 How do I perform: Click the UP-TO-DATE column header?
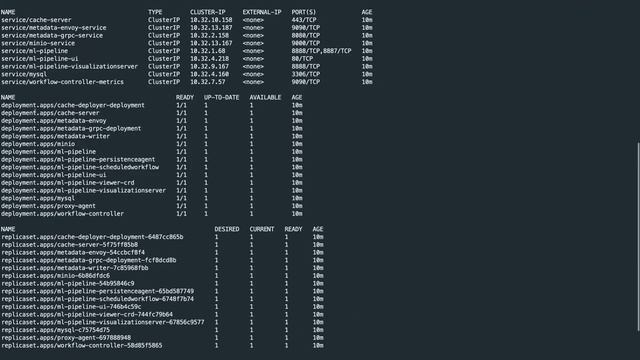click(221, 98)
